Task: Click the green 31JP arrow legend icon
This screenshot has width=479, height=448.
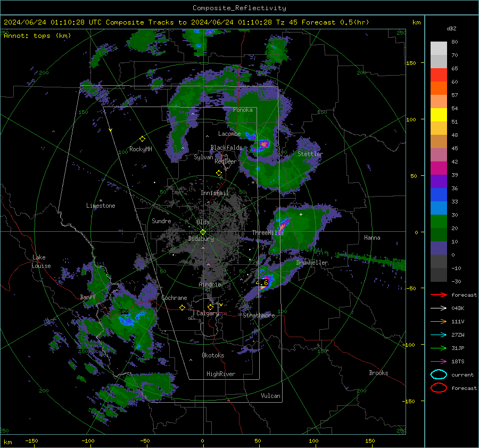Action: click(439, 348)
